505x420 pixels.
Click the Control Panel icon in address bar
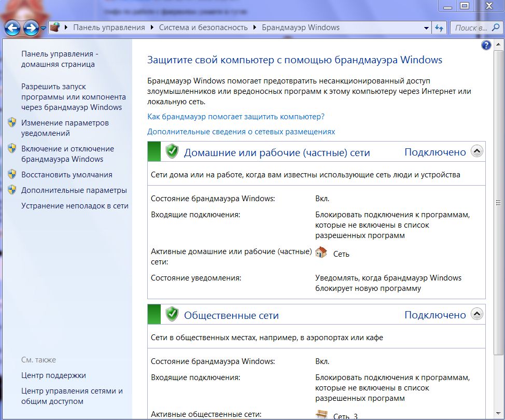coord(55,27)
